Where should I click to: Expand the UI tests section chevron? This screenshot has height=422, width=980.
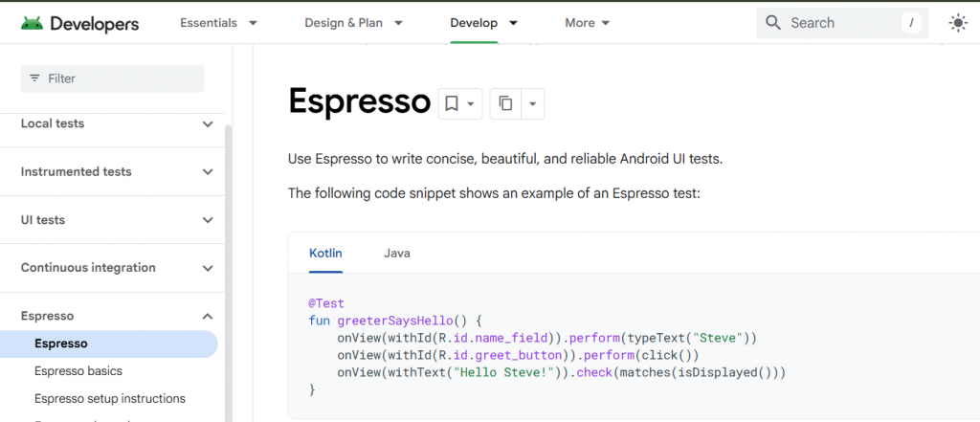208,220
